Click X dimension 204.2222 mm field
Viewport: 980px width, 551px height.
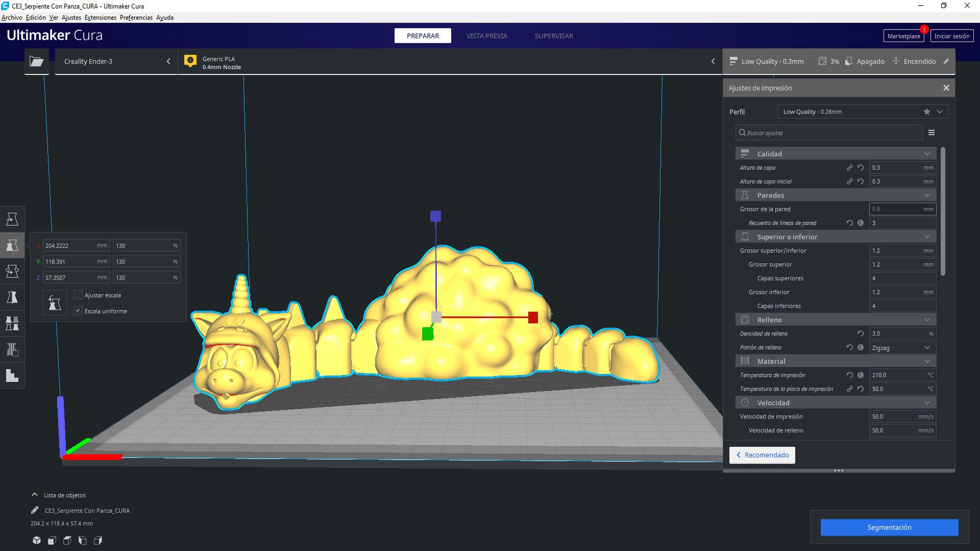tap(76, 245)
